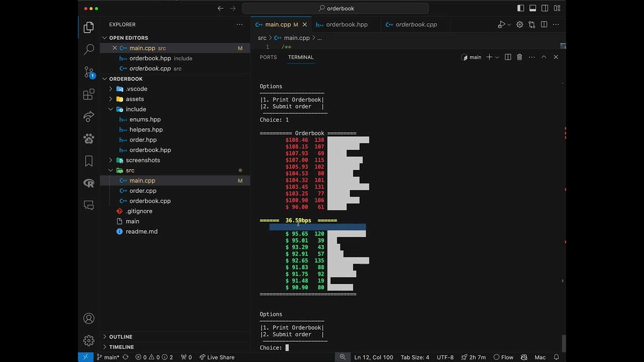The image size is (644, 362).
Task: Open the launch profile dropdown arrow
Action: (497, 57)
